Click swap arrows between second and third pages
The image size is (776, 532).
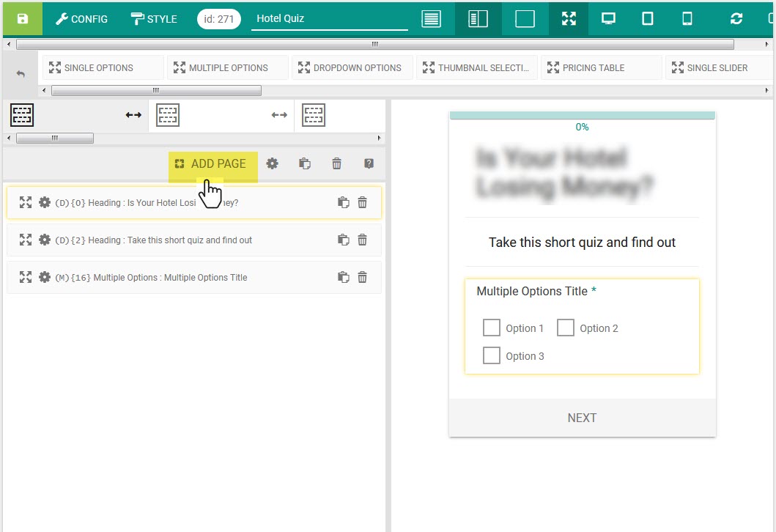[279, 115]
